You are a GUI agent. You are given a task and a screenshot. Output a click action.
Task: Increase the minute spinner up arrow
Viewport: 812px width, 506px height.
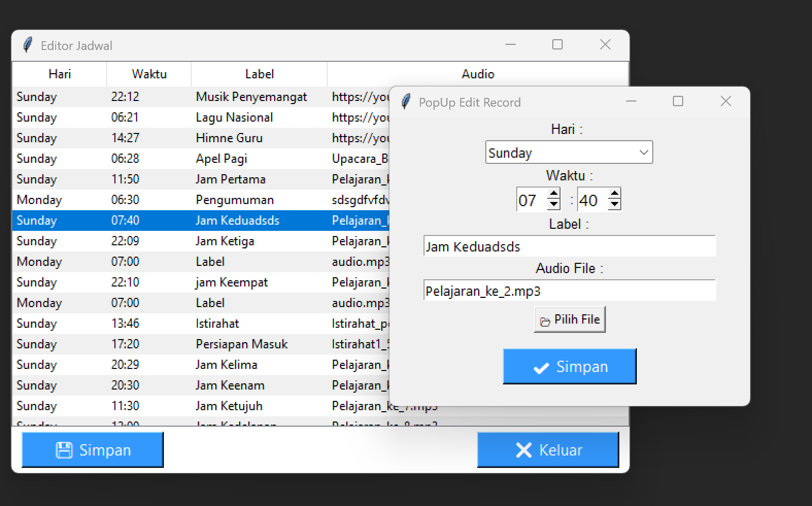(614, 195)
